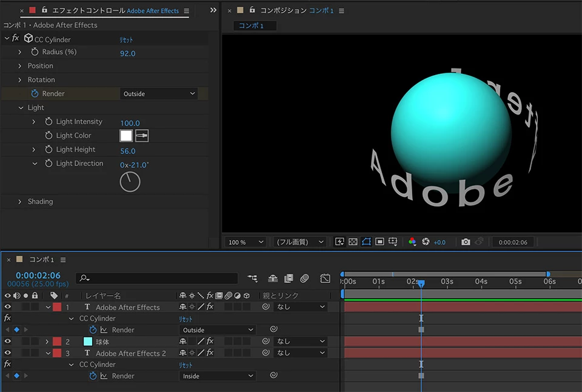This screenshot has height=392, width=582.
Task: Toggle the effects fx switch on layer 1
Action: pos(210,307)
